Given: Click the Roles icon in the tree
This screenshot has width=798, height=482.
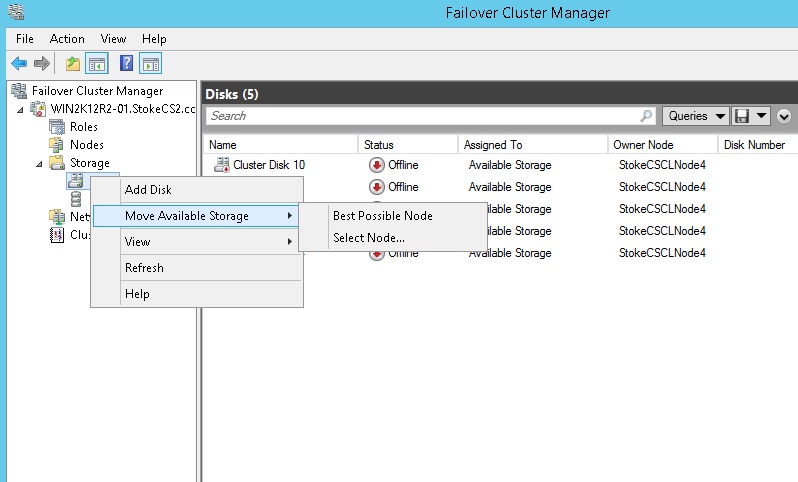Looking at the screenshot, I should click(57, 126).
